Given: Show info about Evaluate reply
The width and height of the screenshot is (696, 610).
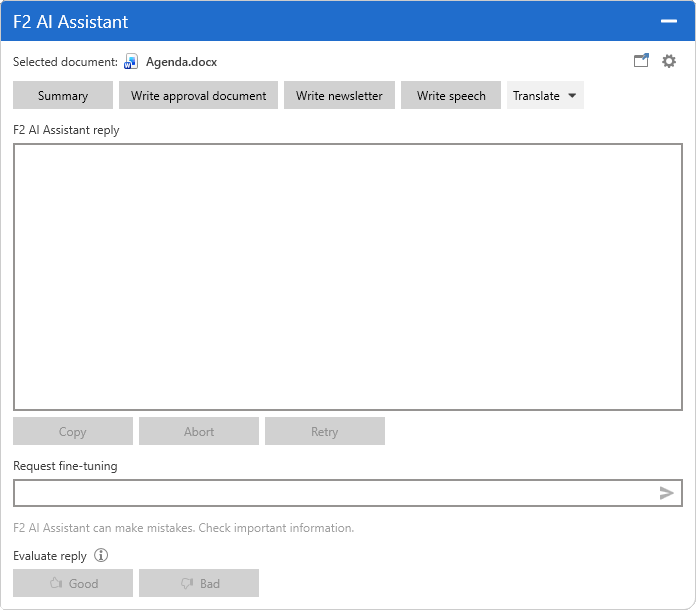Looking at the screenshot, I should click(x=101, y=555).
